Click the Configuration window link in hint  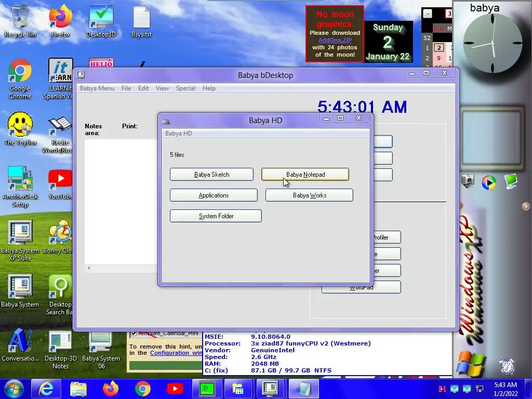[x=176, y=353]
